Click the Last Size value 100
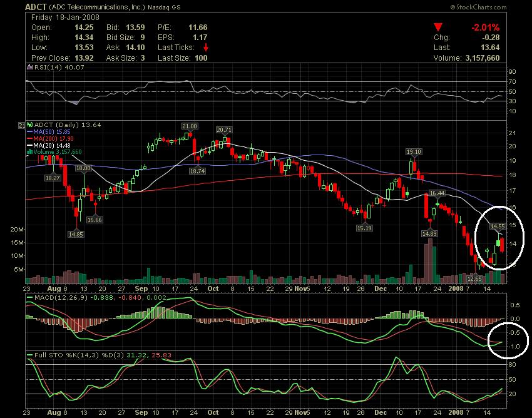Screen dimensions: 532x418 point(201,58)
